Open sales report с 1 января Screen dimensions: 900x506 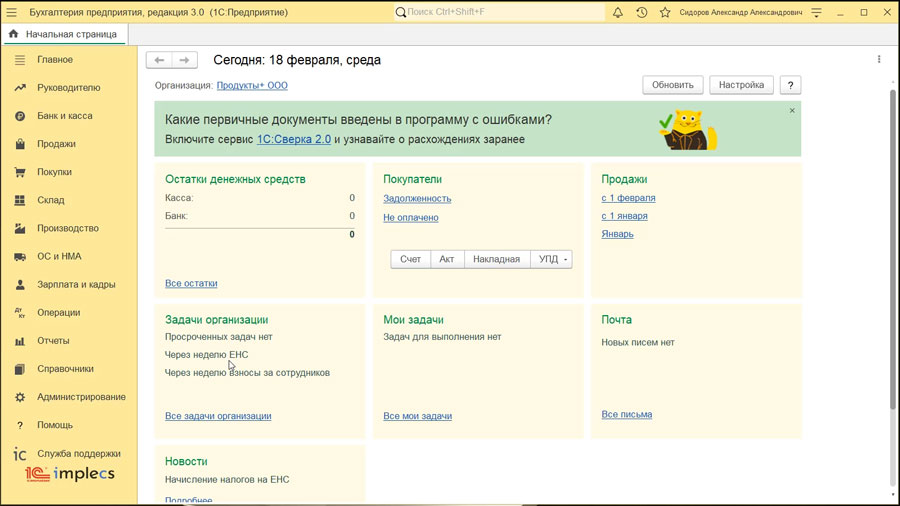click(624, 216)
